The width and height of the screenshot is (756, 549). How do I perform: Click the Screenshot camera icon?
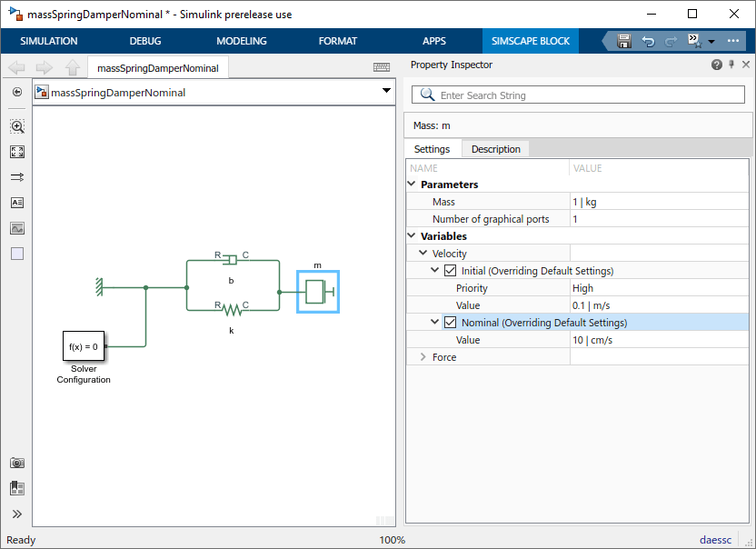pyautogui.click(x=17, y=464)
